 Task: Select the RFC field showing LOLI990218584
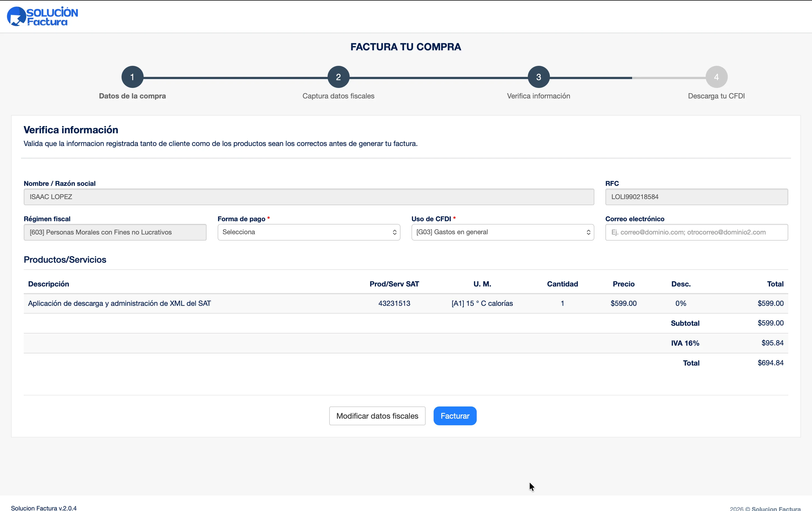696,197
